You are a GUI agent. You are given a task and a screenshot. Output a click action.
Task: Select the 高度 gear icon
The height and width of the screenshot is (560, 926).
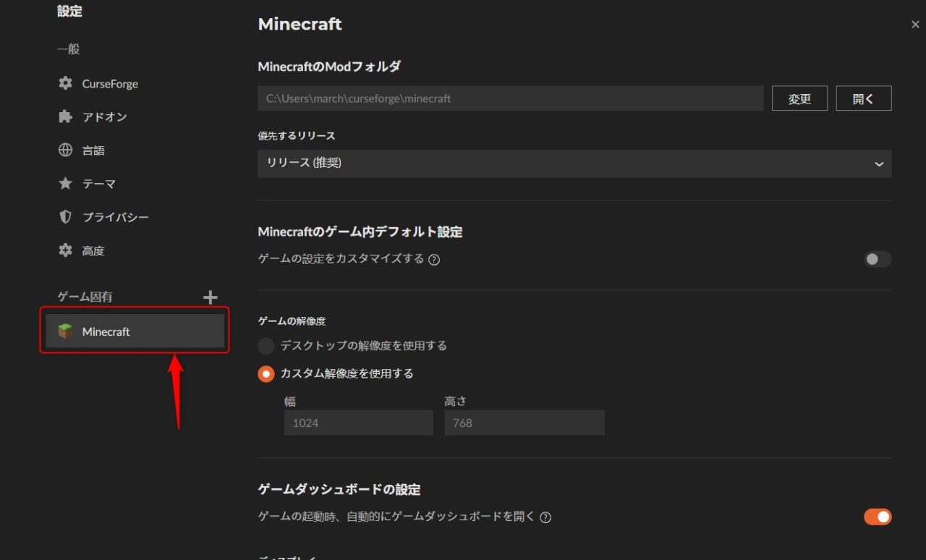66,250
